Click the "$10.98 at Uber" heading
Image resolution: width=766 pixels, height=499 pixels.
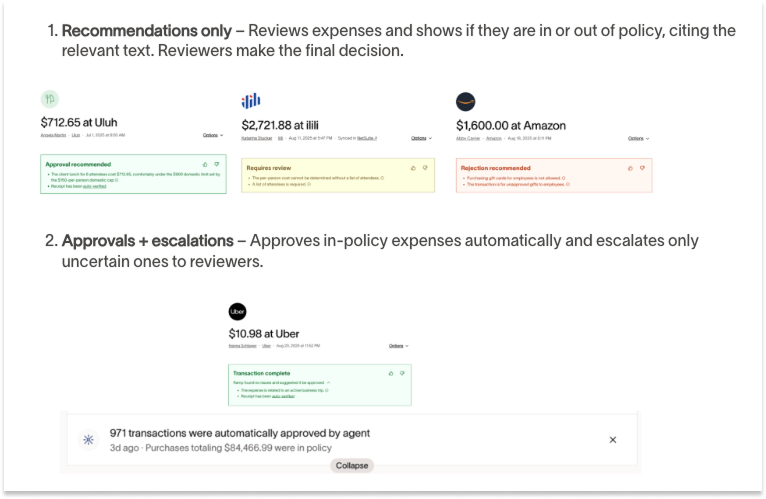(x=264, y=333)
